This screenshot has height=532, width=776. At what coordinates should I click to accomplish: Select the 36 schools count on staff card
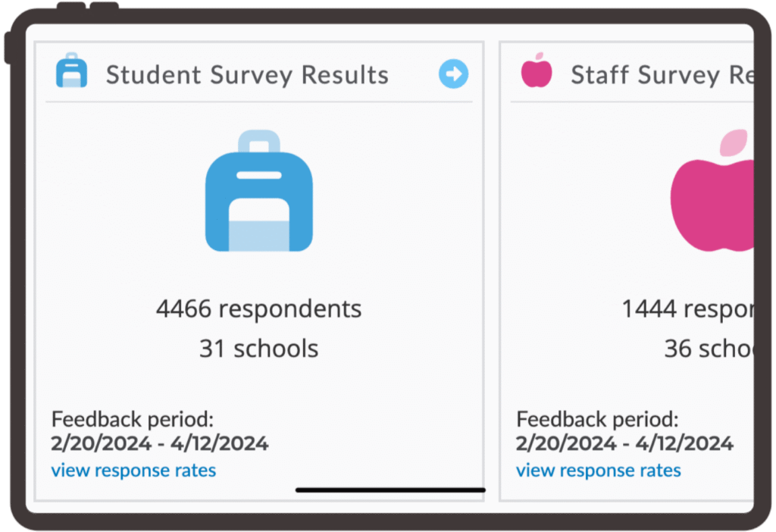pyautogui.click(x=708, y=349)
